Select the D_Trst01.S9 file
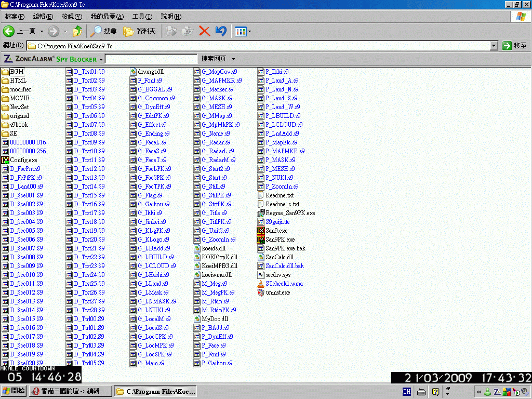Viewport: 532px width, 399px height. pos(86,72)
